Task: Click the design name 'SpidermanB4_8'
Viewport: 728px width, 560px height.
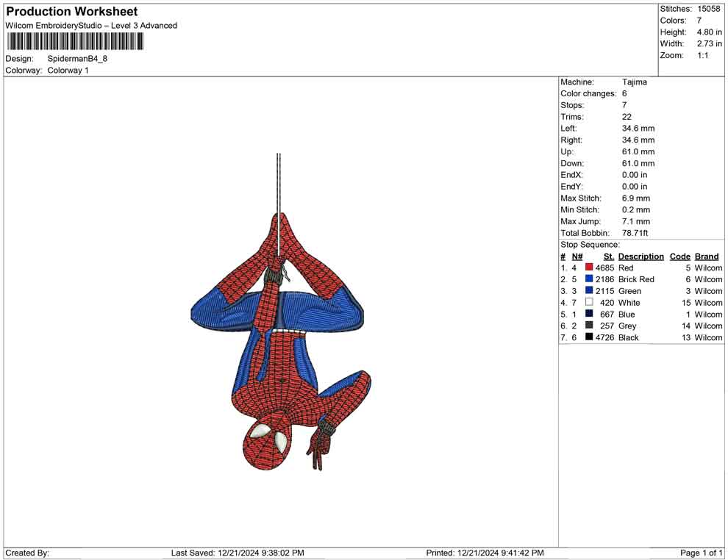Action: (77, 59)
